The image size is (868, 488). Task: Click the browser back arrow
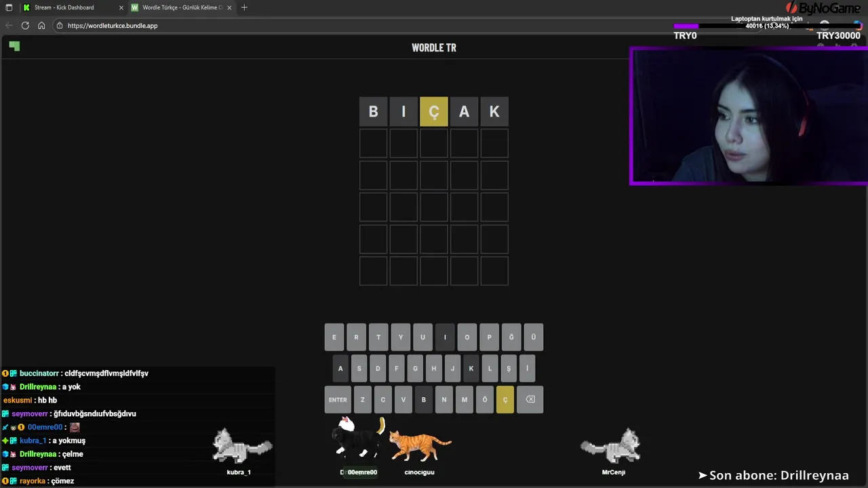click(x=9, y=25)
